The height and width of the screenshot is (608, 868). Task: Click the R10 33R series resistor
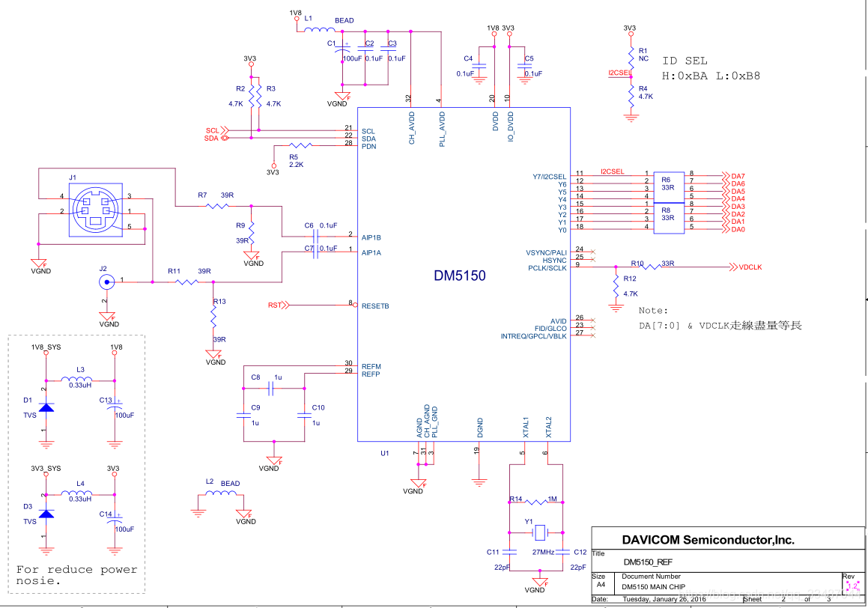652,267
